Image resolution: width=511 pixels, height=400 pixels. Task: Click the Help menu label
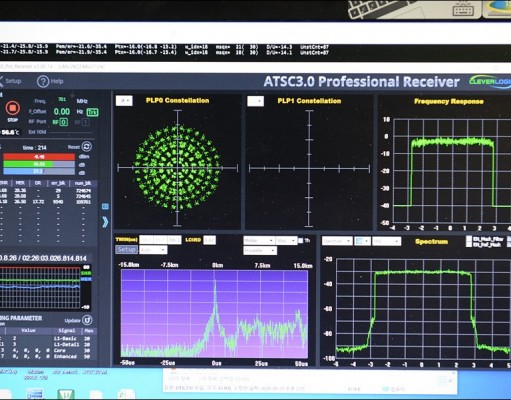[x=57, y=81]
